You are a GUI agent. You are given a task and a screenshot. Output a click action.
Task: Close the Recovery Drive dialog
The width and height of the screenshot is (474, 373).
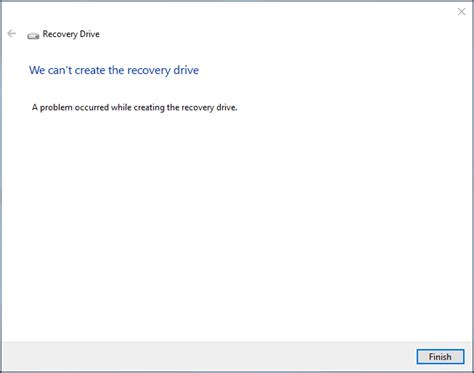click(x=461, y=12)
